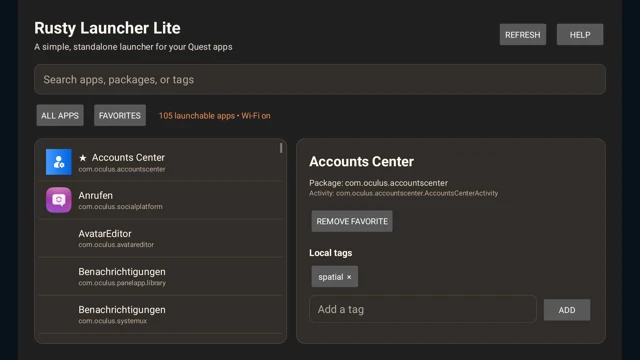The height and width of the screenshot is (360, 640).
Task: Click the com.oculus.socialplatform package text
Action: pos(120,207)
